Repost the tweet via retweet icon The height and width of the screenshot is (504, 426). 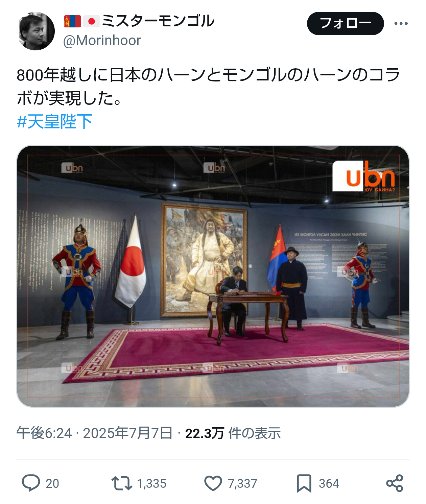122,483
